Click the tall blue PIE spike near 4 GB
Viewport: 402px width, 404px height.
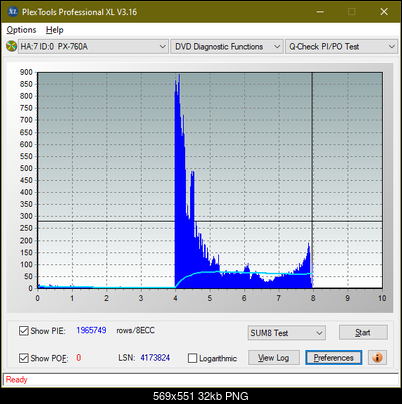179,180
